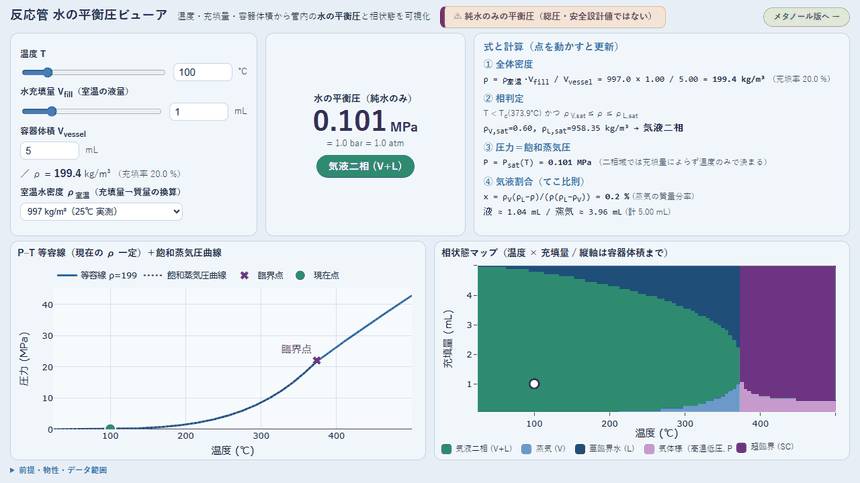Click the '= 1.0 bar = 1.0 atm' text
The image size is (860, 483).
pos(365,143)
